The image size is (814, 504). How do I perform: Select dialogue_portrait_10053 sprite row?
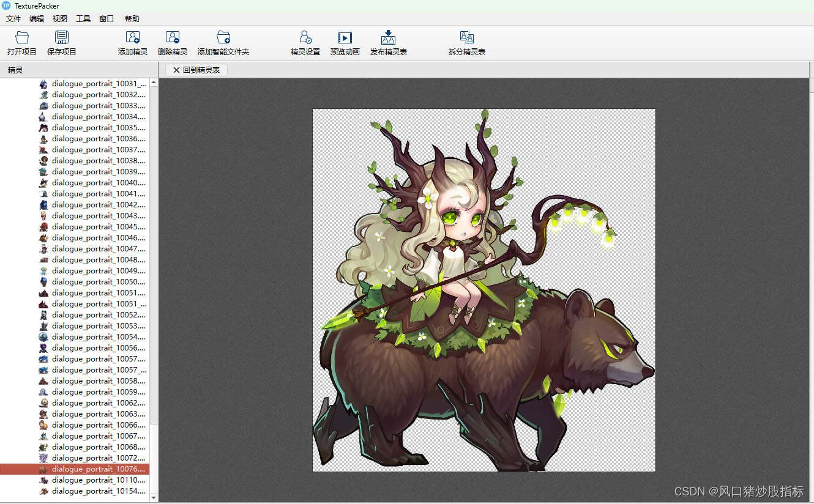pyautogui.click(x=75, y=326)
